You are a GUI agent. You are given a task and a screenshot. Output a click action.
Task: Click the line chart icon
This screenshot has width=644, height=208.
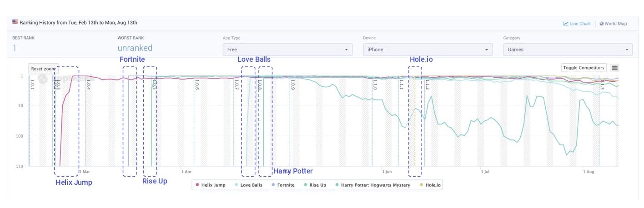(x=565, y=24)
